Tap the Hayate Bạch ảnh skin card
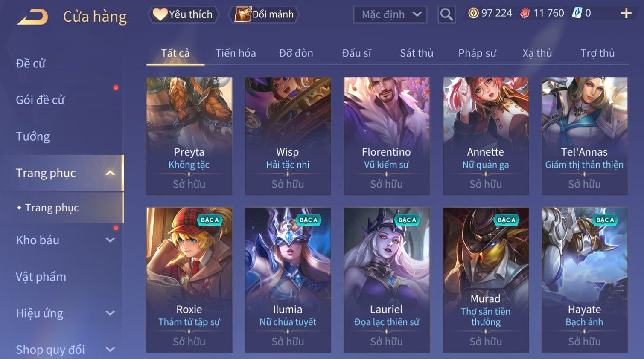Viewport: 644px width, 359px height. point(585,280)
